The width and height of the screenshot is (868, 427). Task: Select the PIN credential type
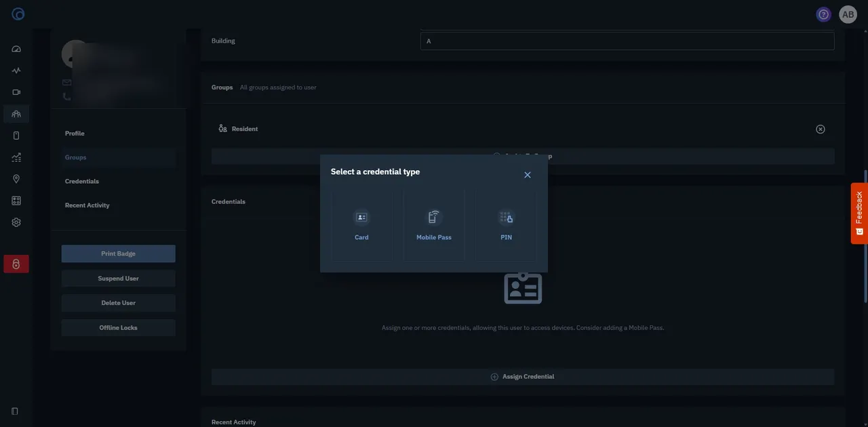(506, 225)
